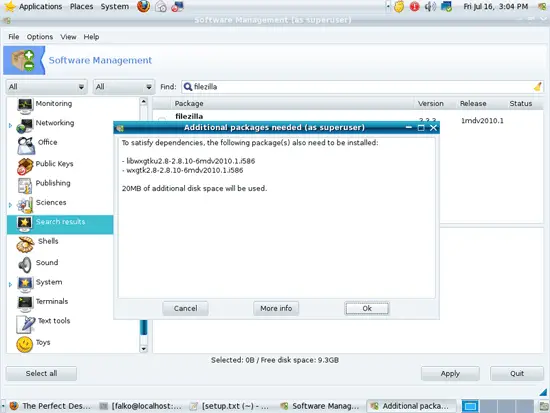This screenshot has height=413, width=550.
Task: Open the Help menu
Action: [x=91, y=37]
